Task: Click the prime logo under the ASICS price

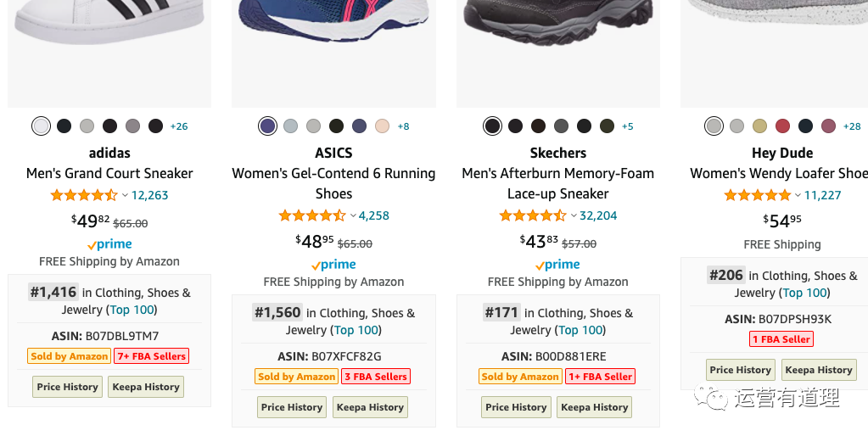Action: (x=333, y=265)
